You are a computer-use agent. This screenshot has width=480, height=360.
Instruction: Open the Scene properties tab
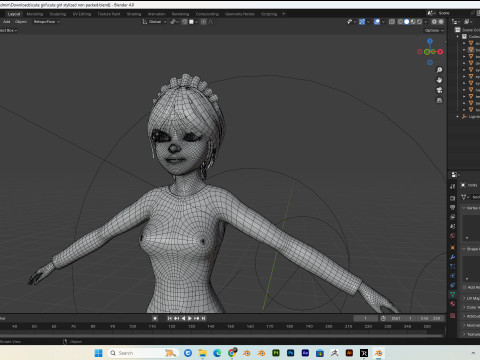452,226
